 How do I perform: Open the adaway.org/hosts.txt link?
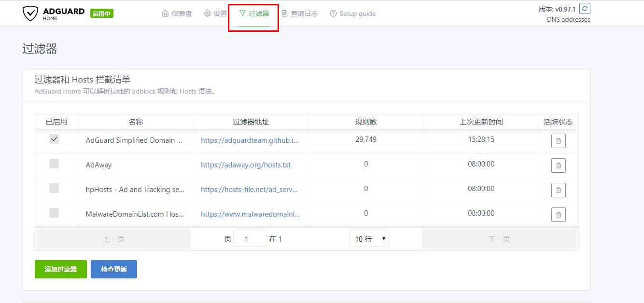[246, 165]
